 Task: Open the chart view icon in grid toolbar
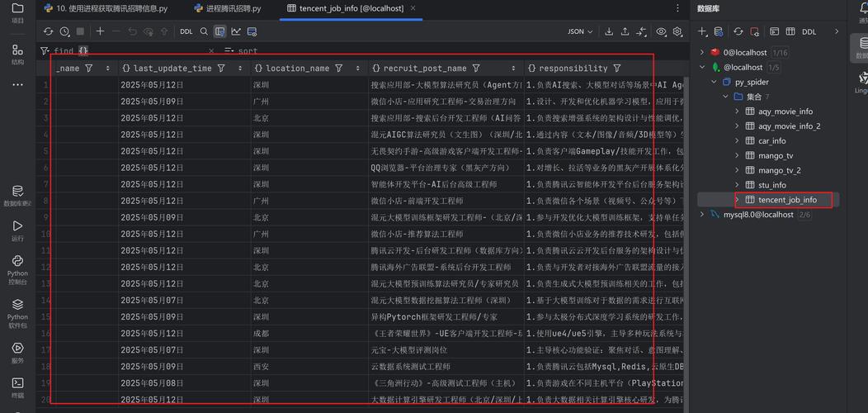pos(236,31)
